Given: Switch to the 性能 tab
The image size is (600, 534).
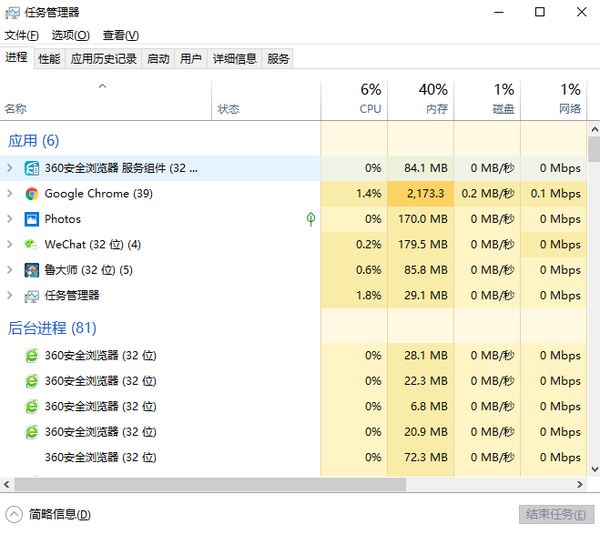Looking at the screenshot, I should [x=49, y=59].
